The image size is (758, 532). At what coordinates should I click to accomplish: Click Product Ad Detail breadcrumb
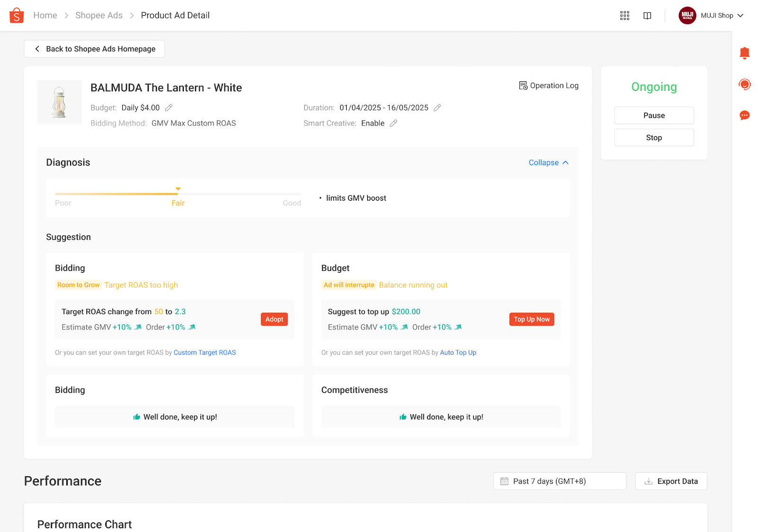point(175,16)
